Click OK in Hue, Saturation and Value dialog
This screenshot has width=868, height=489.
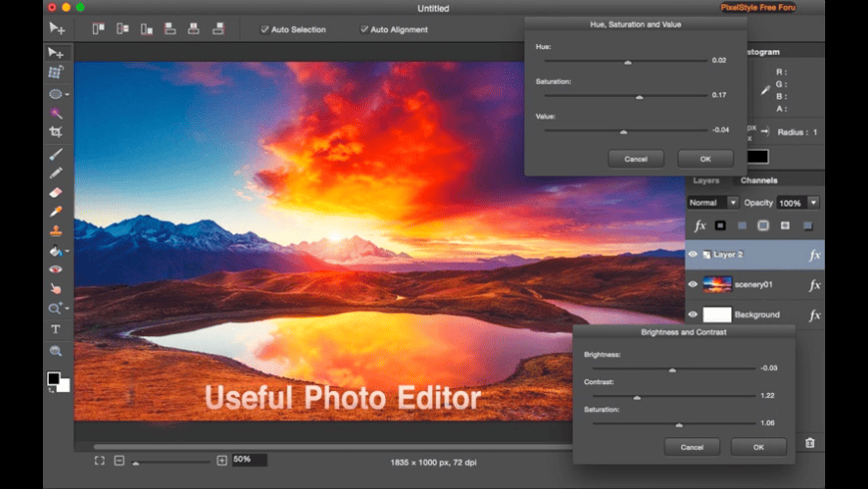pyautogui.click(x=705, y=159)
